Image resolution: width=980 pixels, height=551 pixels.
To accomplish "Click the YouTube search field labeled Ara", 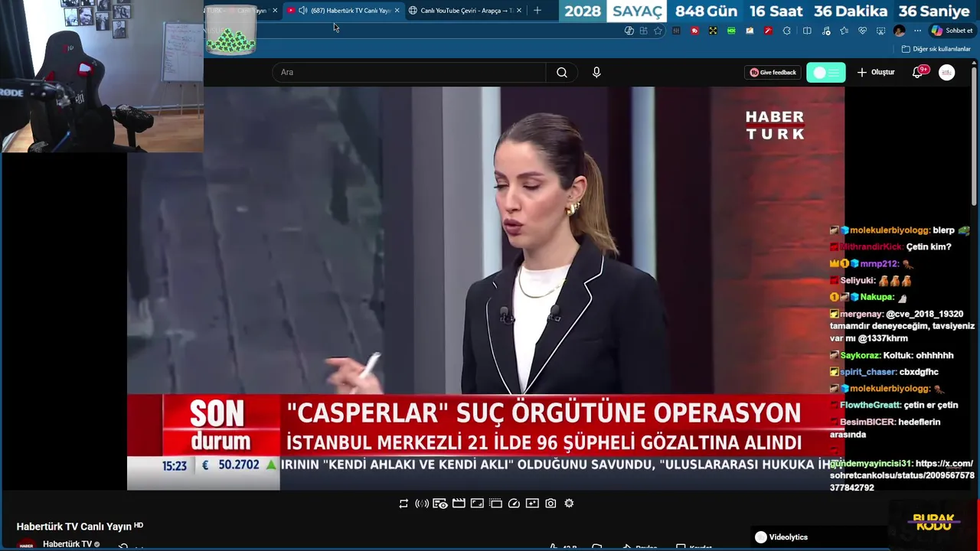I will click(409, 72).
